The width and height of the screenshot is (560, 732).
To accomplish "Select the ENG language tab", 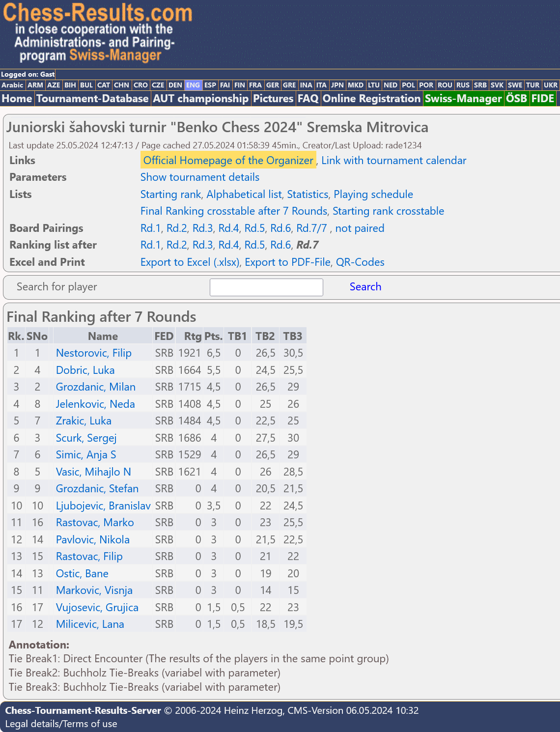I will [x=193, y=85].
